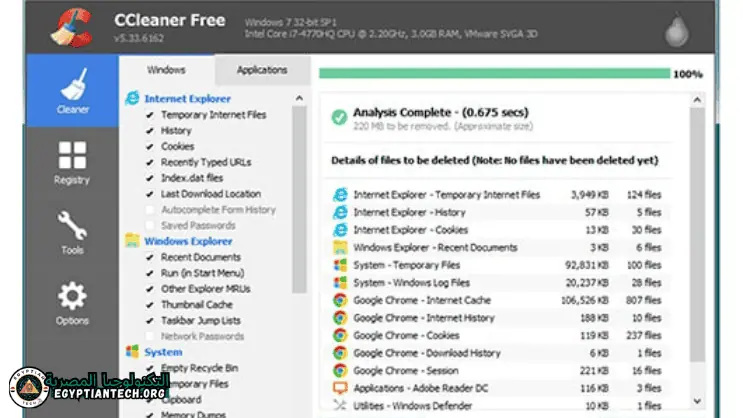The height and width of the screenshot is (418, 743).
Task: Open the Cleaner section in sidebar
Action: (x=72, y=91)
